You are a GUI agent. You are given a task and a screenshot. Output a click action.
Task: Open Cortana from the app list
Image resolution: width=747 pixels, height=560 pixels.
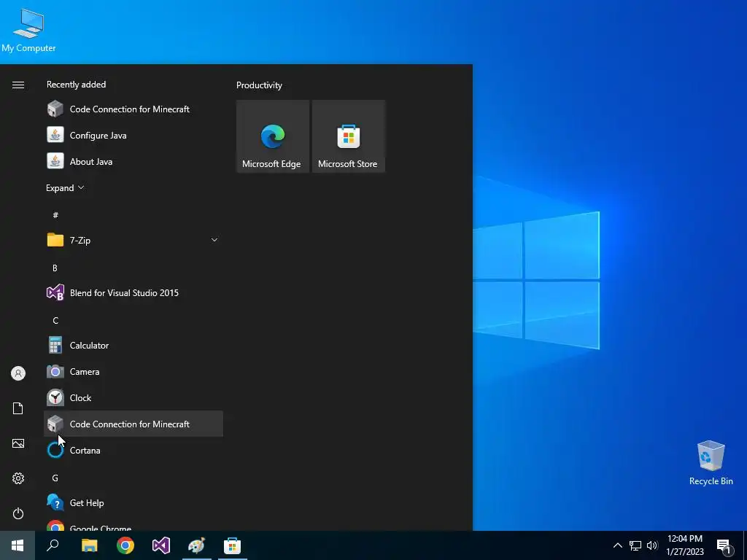(133, 450)
